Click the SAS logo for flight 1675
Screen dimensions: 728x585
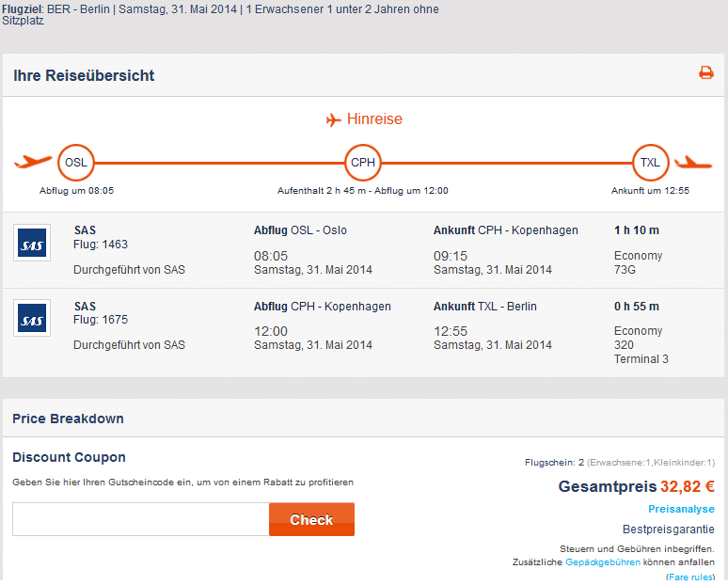click(x=32, y=318)
